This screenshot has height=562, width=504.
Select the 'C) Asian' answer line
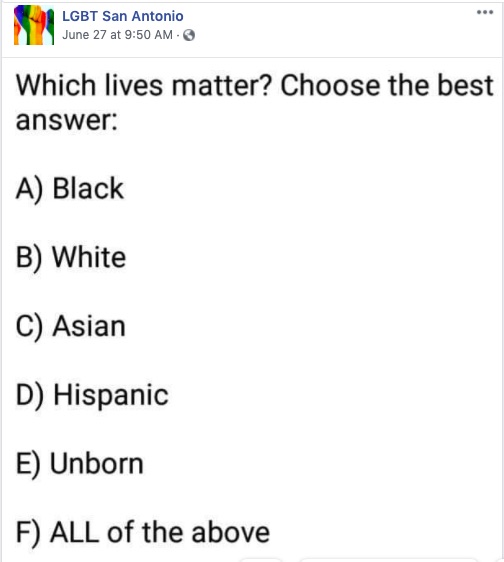[71, 326]
